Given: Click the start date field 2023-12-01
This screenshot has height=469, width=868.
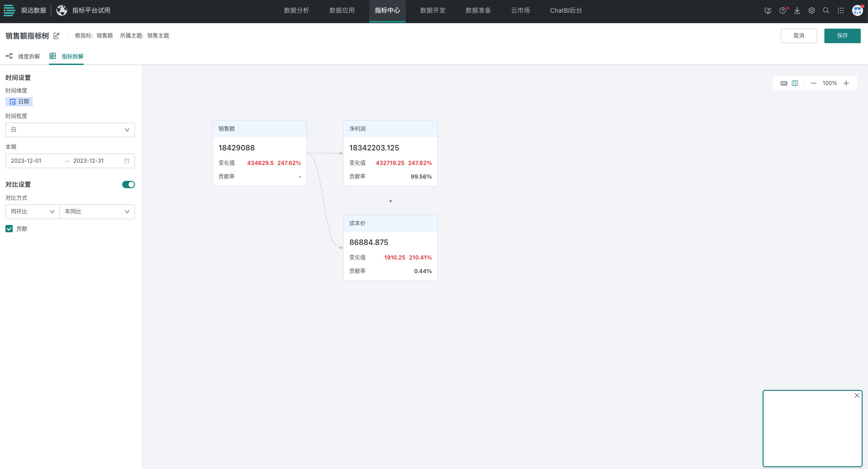Looking at the screenshot, I should pos(26,161).
